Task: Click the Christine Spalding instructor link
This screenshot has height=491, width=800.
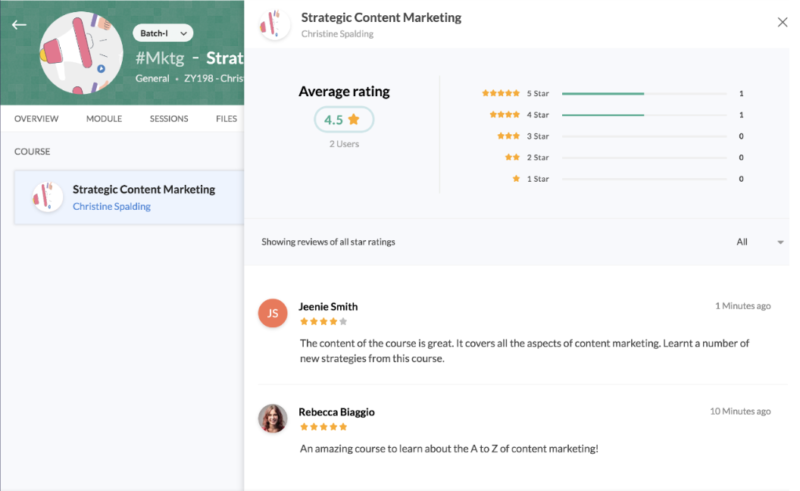Action: tap(111, 207)
